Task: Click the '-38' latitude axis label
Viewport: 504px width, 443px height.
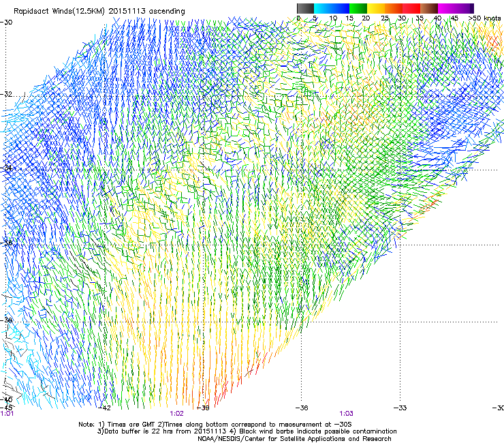Action: pos(6,320)
